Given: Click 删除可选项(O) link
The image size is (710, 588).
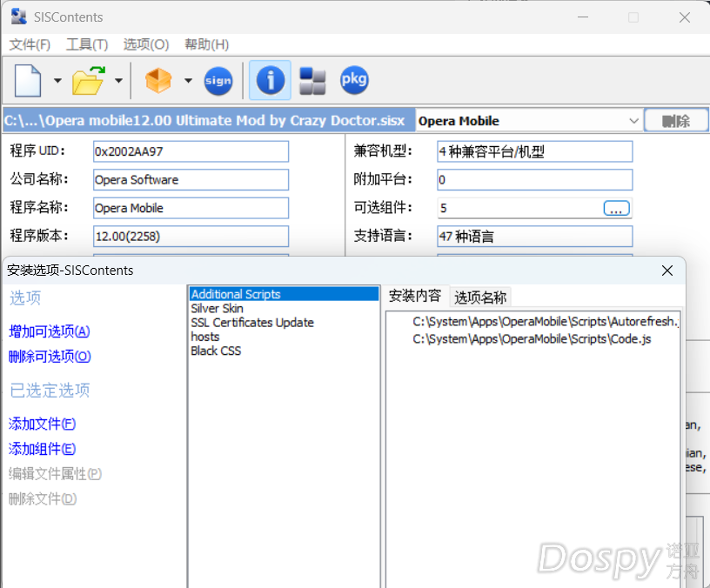Looking at the screenshot, I should (50, 357).
